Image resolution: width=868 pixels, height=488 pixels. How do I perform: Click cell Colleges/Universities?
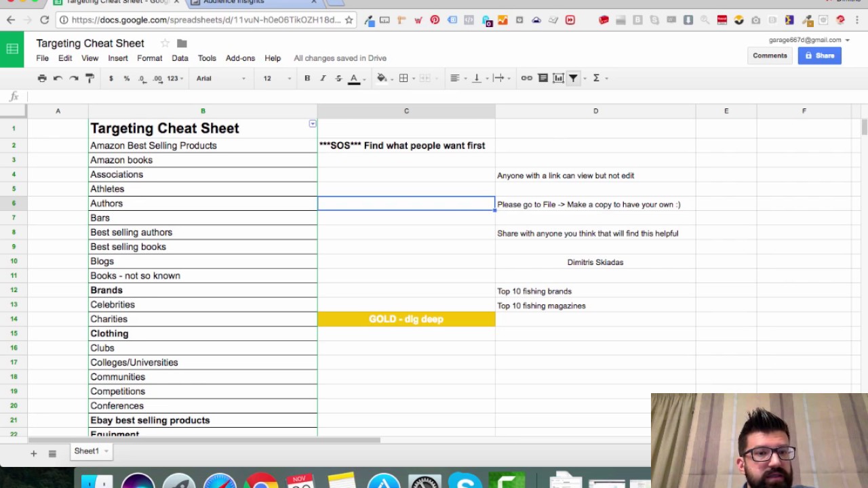(203, 363)
